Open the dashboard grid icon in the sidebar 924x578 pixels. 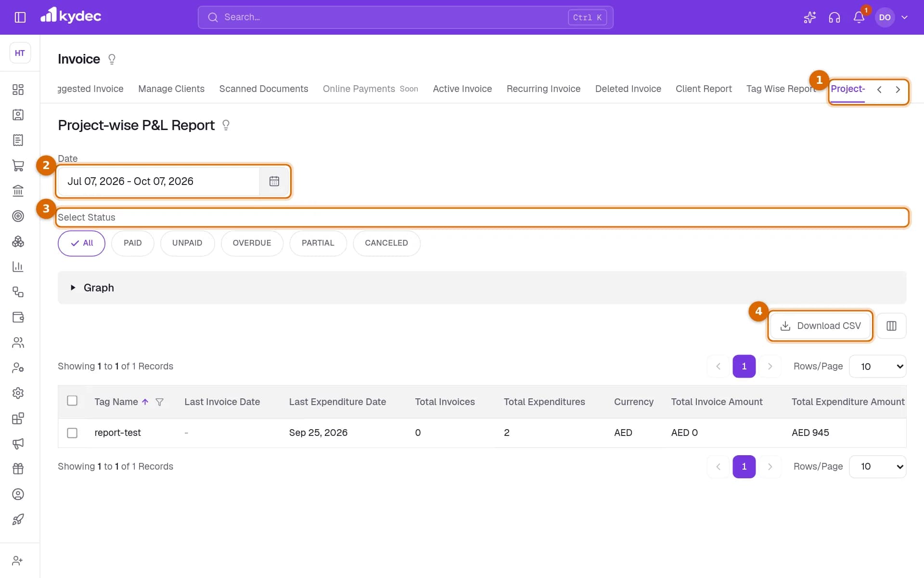pos(18,90)
